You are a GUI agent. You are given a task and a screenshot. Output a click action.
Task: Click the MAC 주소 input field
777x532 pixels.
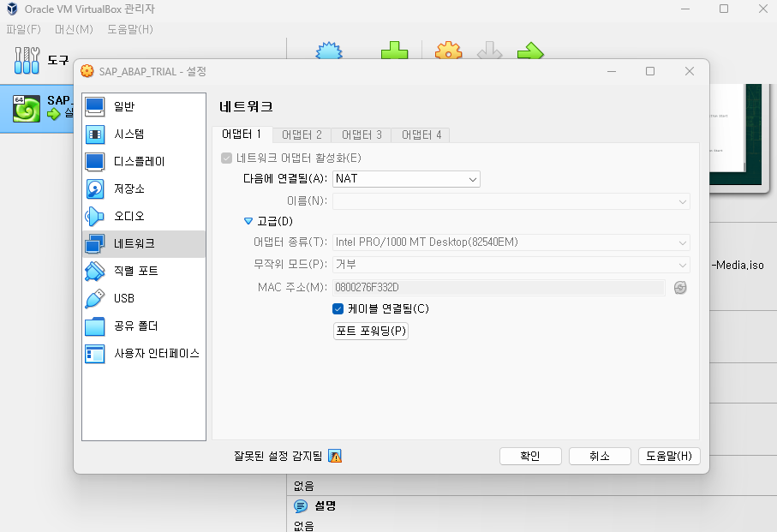(x=499, y=287)
